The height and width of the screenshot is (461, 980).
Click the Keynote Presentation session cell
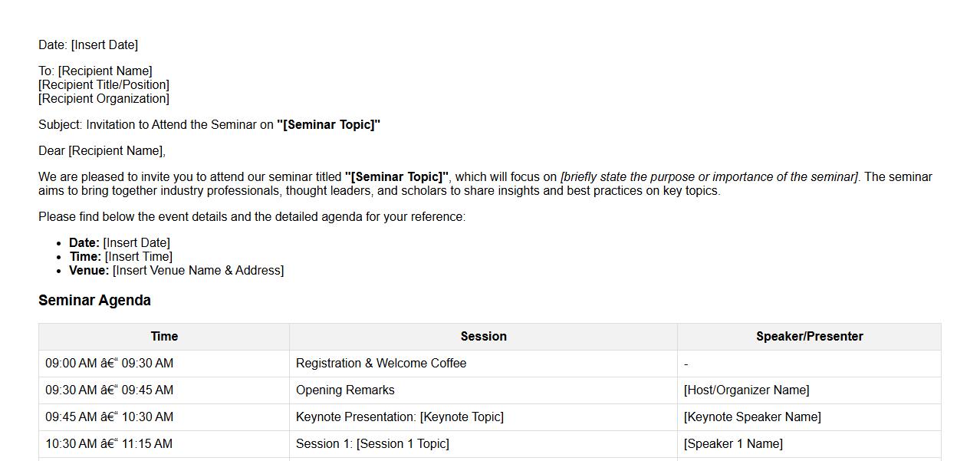[400, 417]
